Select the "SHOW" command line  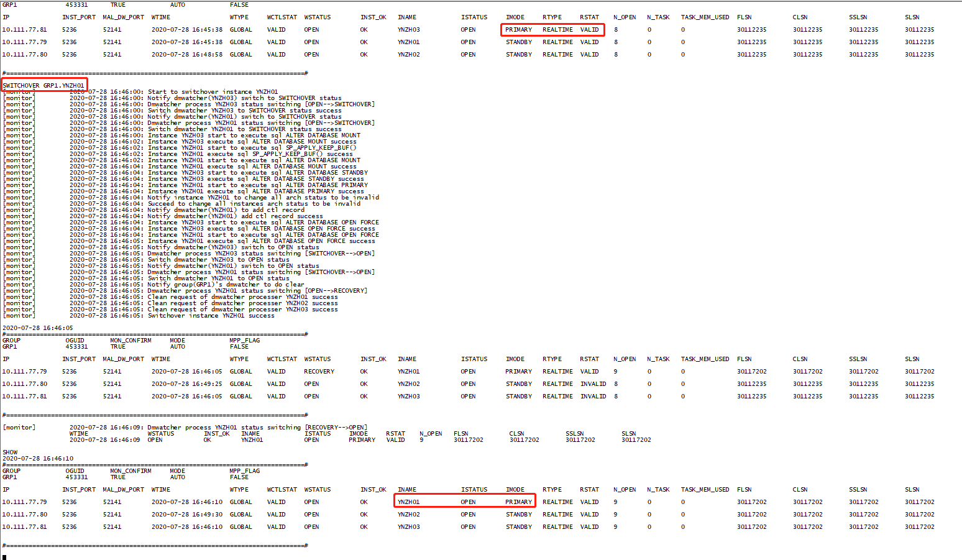pyautogui.click(x=10, y=452)
